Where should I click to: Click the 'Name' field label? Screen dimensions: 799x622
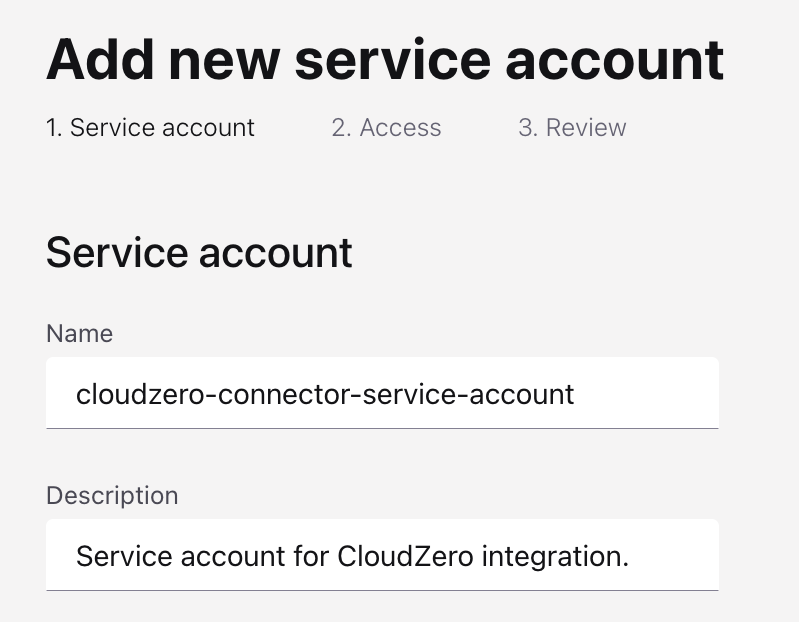coord(79,334)
